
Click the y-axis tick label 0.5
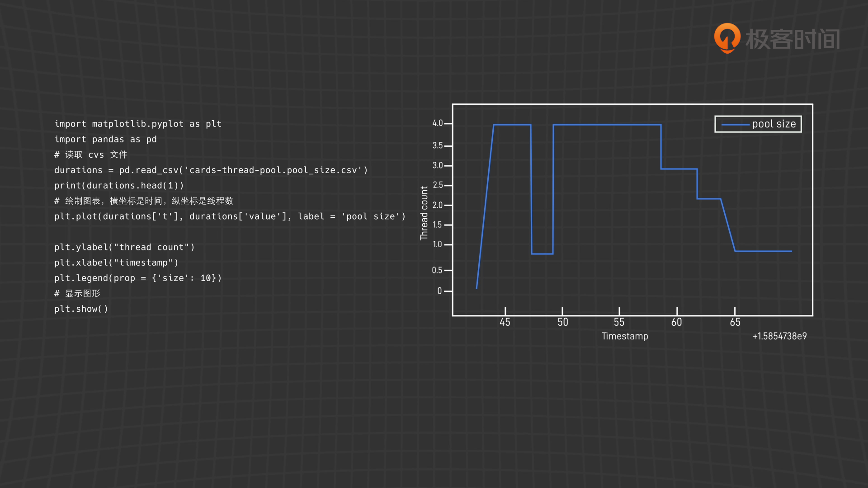437,270
